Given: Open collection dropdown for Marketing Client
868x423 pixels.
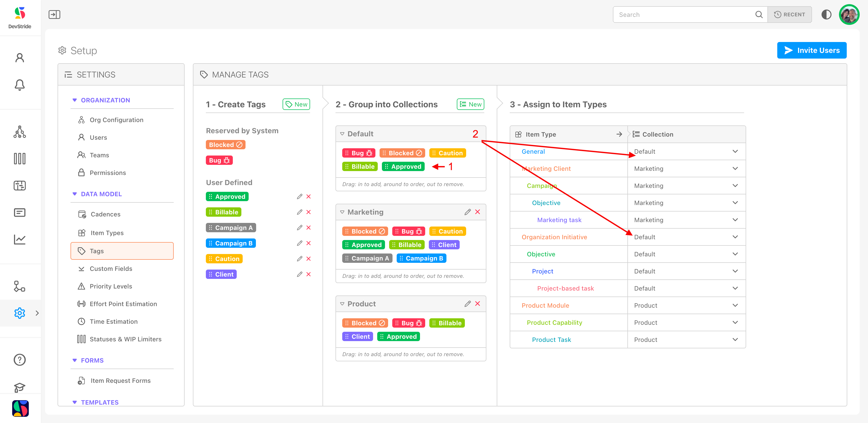Looking at the screenshot, I should pyautogui.click(x=735, y=168).
